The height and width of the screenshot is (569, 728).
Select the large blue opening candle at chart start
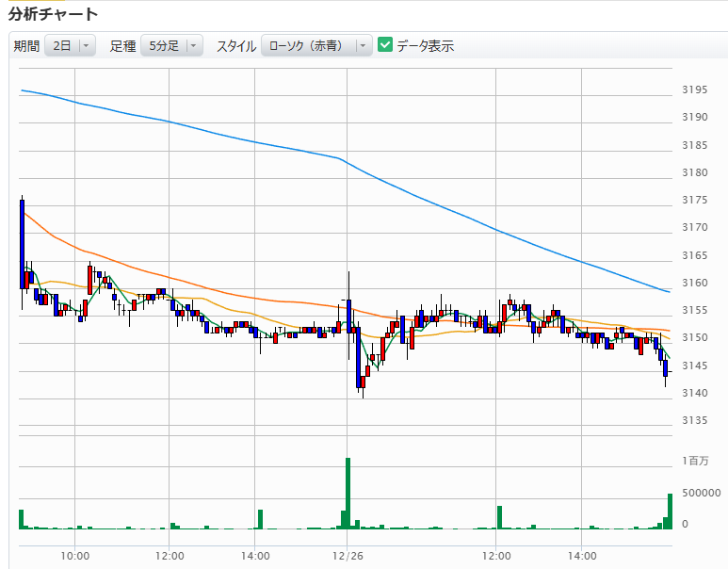22,243
